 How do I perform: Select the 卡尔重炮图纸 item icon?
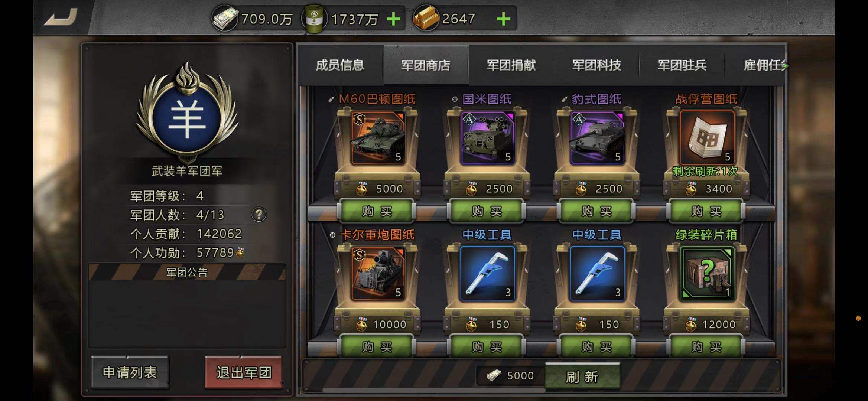(x=378, y=274)
